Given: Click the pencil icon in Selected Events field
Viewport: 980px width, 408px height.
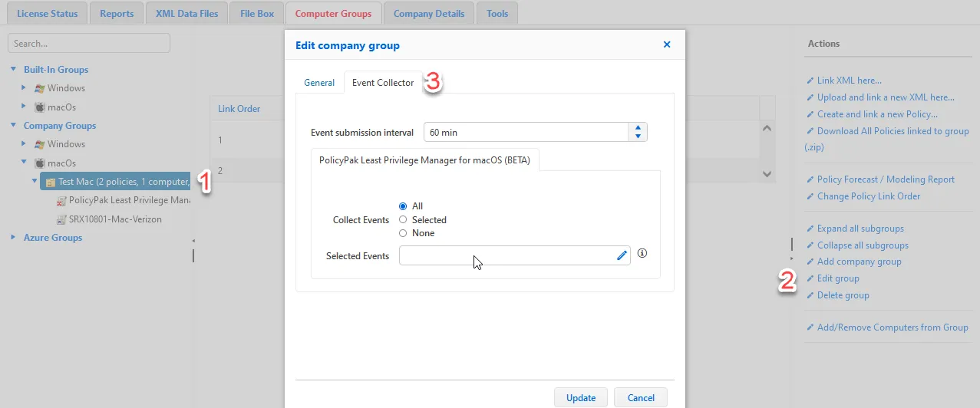Looking at the screenshot, I should pos(622,255).
